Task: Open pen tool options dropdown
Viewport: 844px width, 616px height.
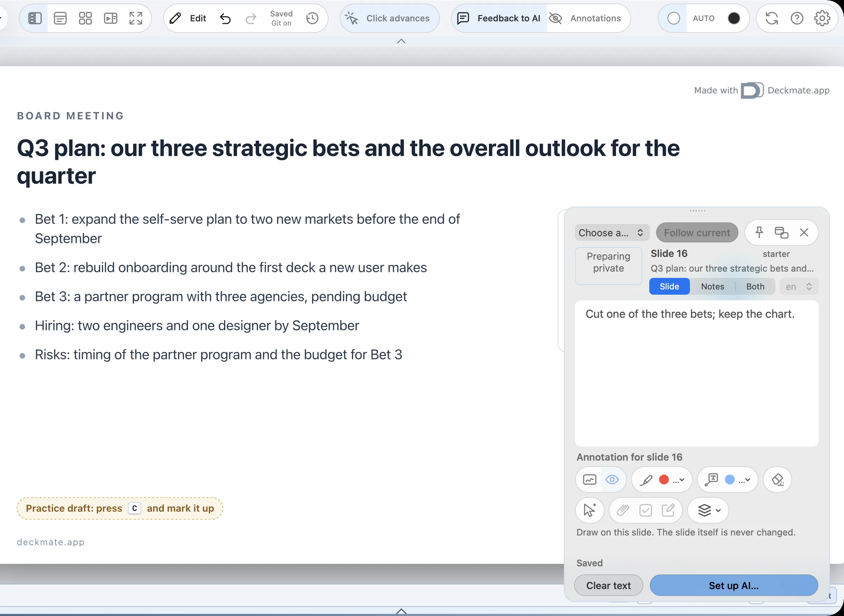Action: coord(678,480)
